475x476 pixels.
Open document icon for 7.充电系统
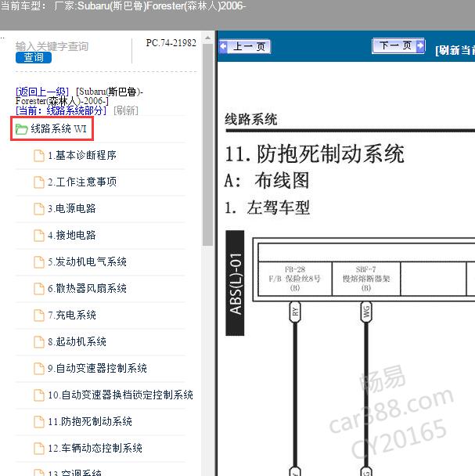point(39,316)
